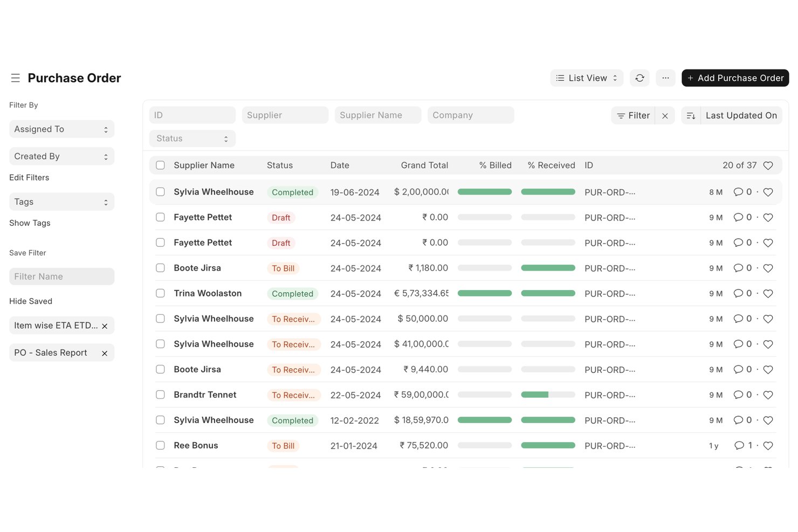Tick the Brandtr Tennet row checkbox
Image resolution: width=798 pixels, height=532 pixels.
click(x=160, y=395)
